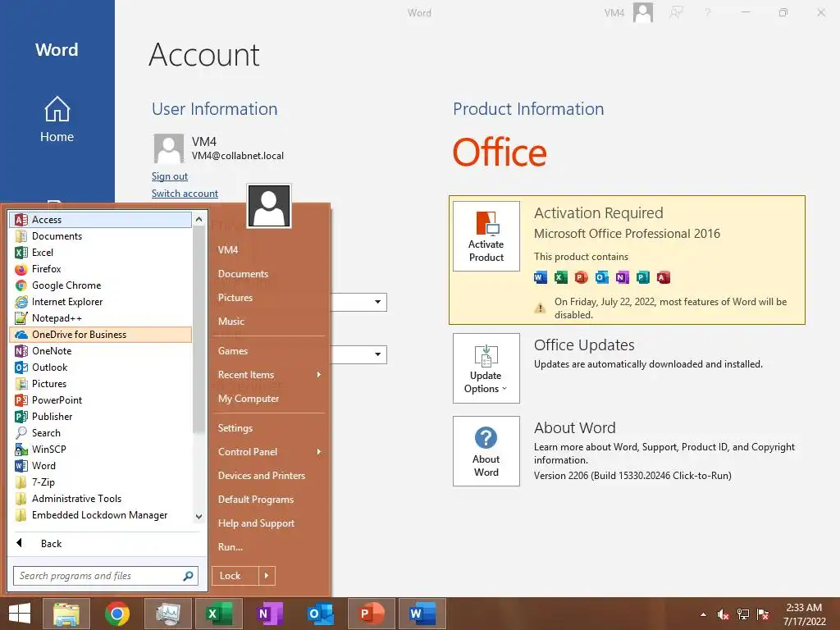Screen dimensions: 840x630
Task: Click the muted volume tray icon
Action: 724,614
